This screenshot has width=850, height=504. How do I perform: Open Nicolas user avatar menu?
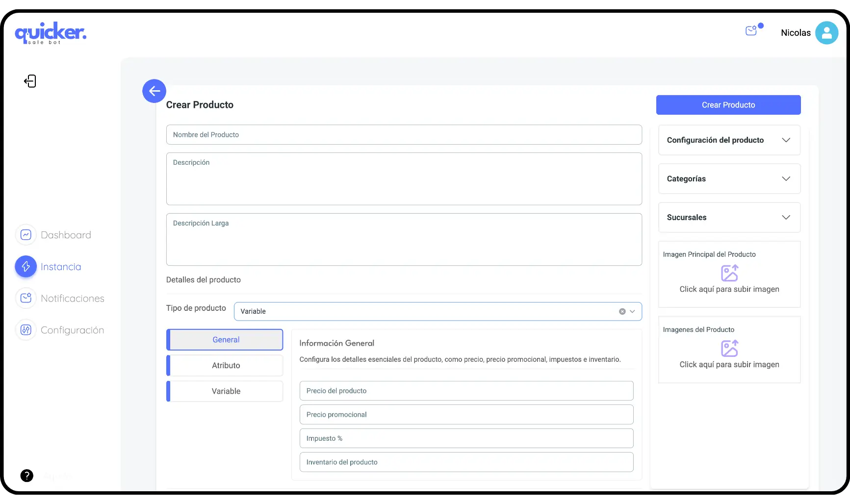(x=826, y=33)
